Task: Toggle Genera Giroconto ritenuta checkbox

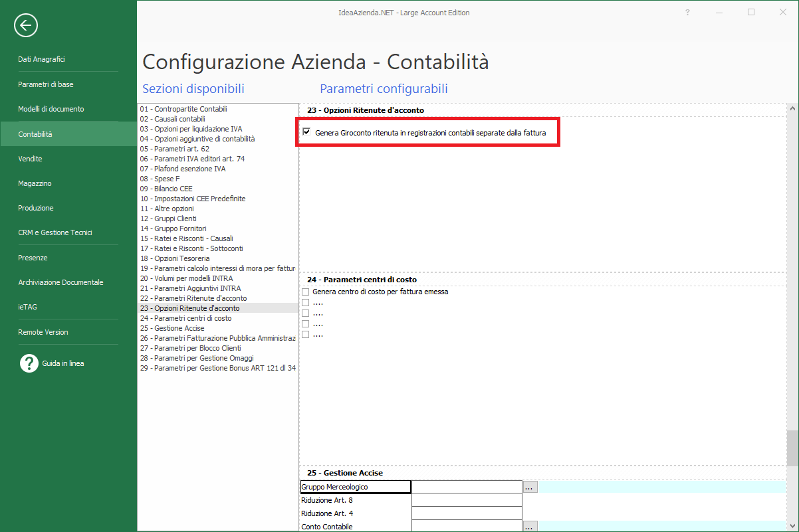Action: click(x=306, y=132)
